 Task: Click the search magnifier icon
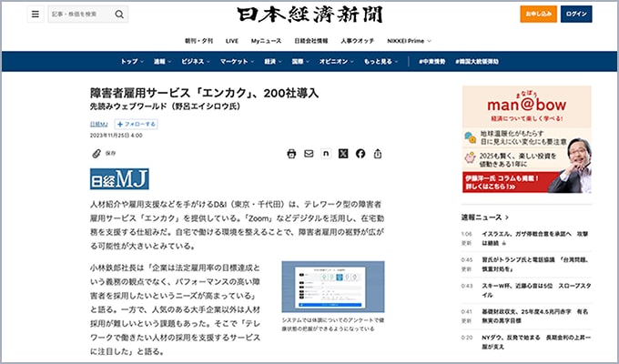(121, 15)
